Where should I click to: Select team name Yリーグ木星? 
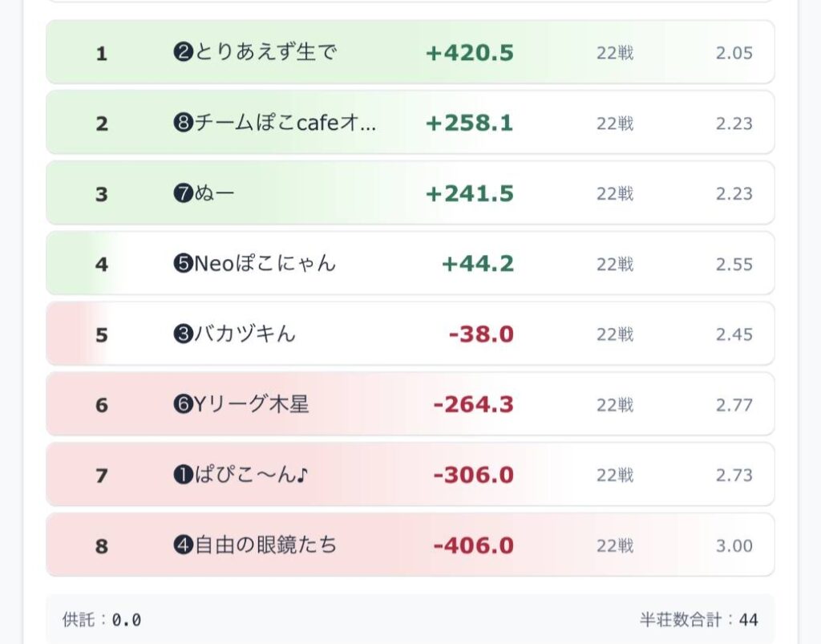click(252, 405)
